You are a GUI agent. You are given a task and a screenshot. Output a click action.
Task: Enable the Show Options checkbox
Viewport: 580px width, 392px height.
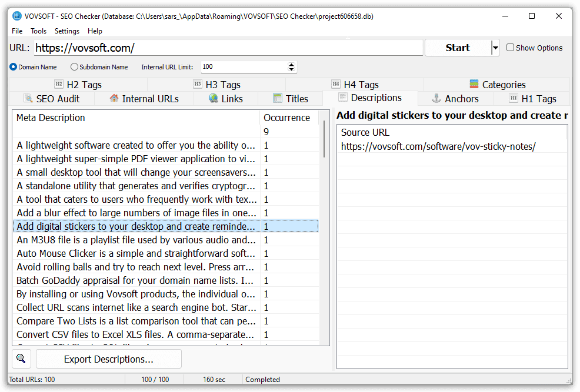[510, 47]
